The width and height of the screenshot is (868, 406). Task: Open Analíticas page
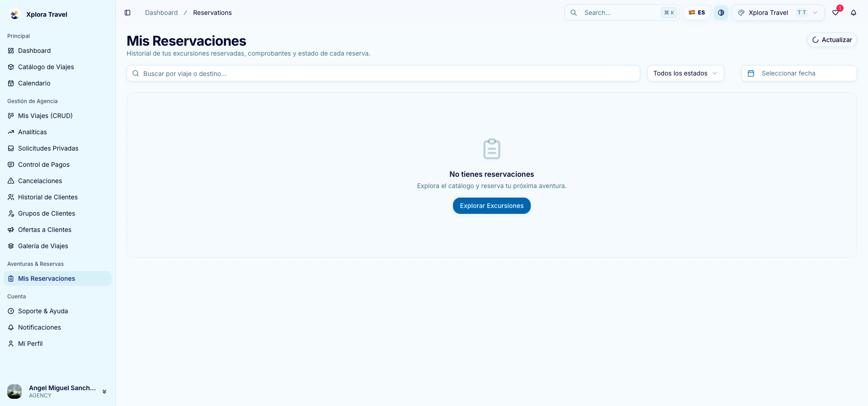(x=57, y=132)
